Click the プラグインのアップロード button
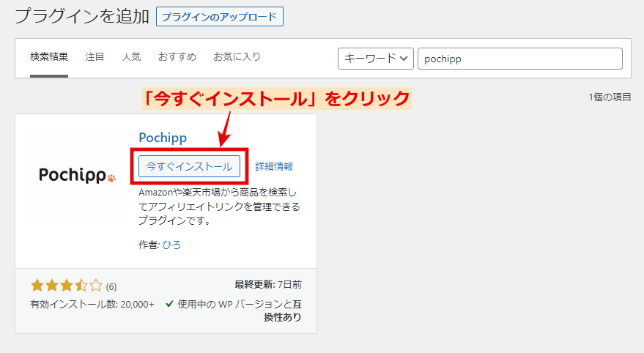644x353 pixels. [220, 17]
